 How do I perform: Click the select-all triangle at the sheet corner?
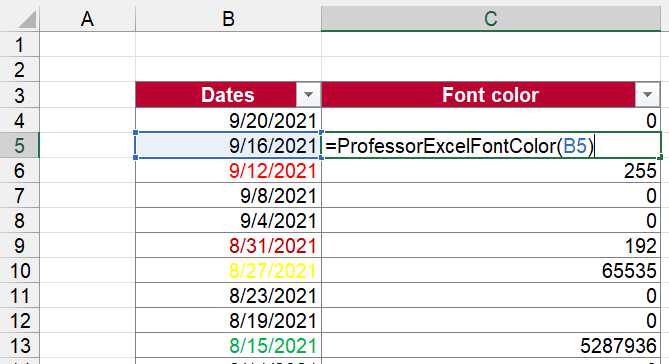coord(27,19)
